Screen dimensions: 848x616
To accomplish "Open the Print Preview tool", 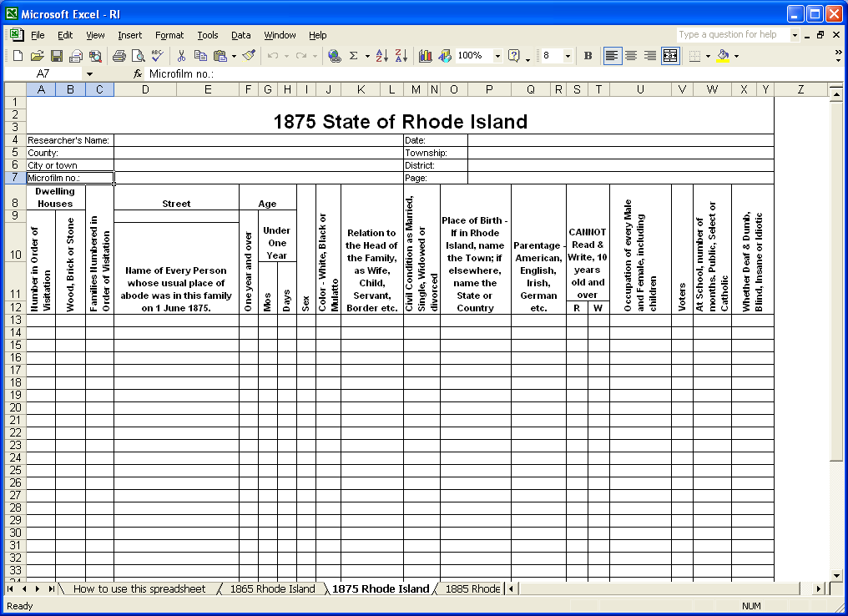I will pos(139,56).
